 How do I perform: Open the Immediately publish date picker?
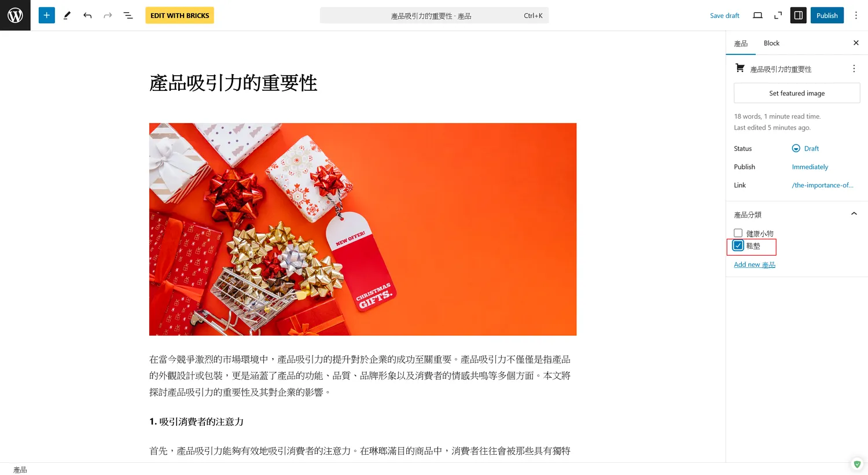[810, 167]
